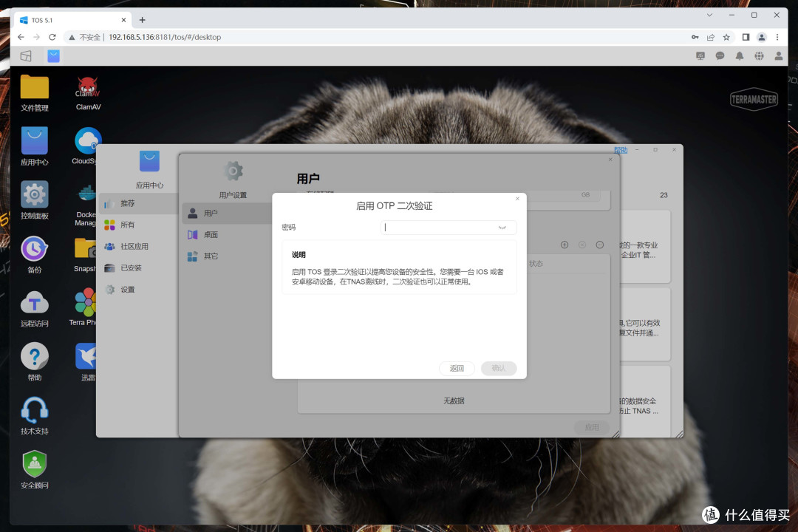Focus the 密码 password input field
Screen dimensions: 798x532
coord(449,228)
